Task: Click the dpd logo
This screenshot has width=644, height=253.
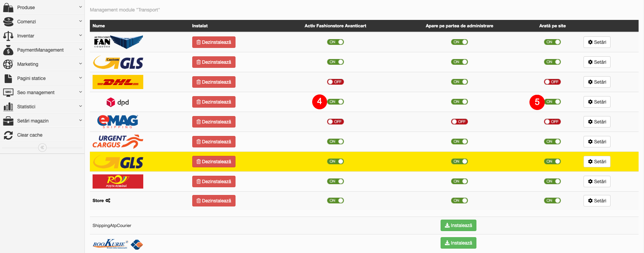Action: click(x=118, y=102)
